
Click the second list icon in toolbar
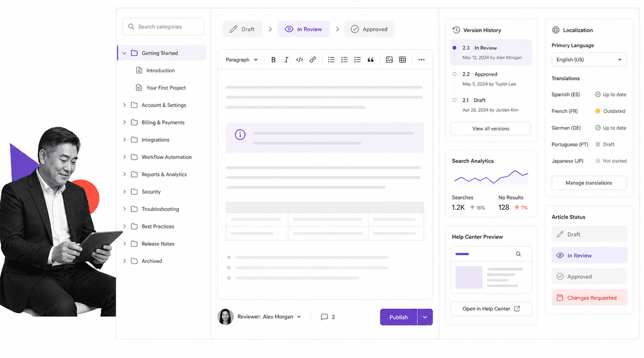[344, 60]
